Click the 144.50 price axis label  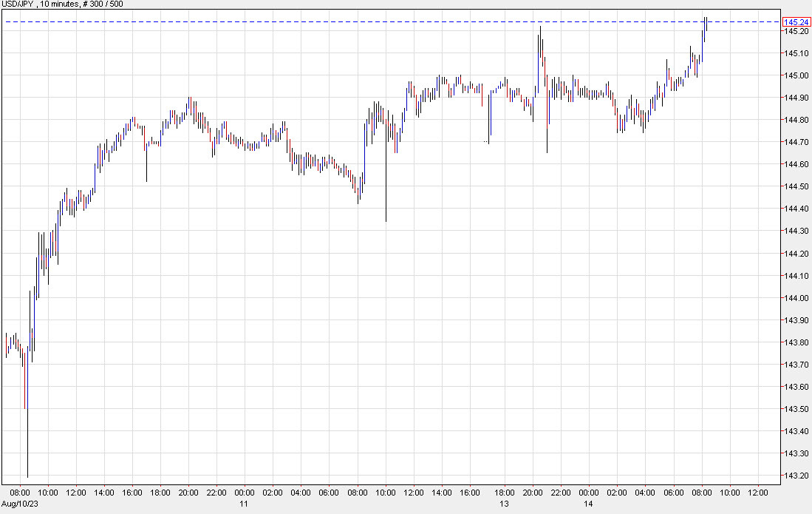pos(796,186)
